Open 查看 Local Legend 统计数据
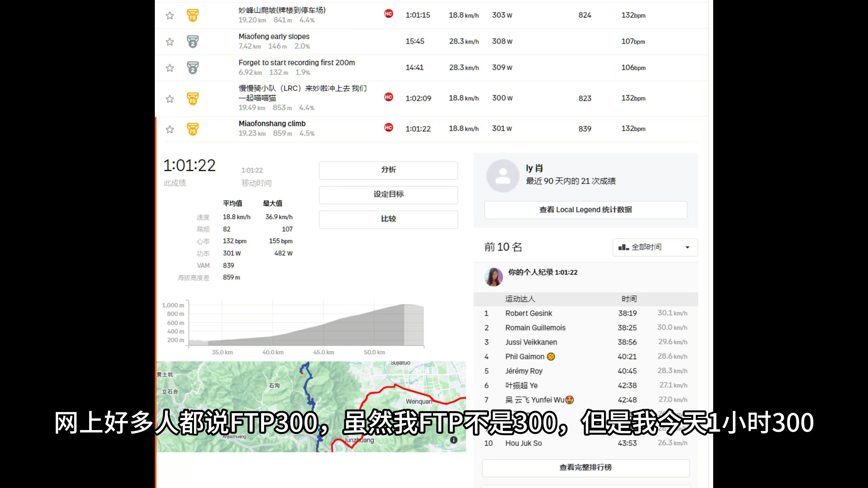The image size is (868, 488). (x=586, y=210)
